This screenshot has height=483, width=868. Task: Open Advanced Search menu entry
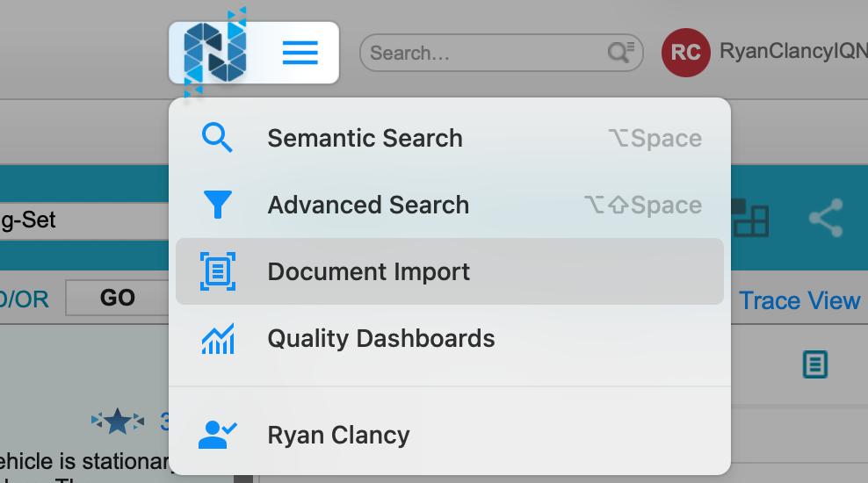click(x=368, y=205)
